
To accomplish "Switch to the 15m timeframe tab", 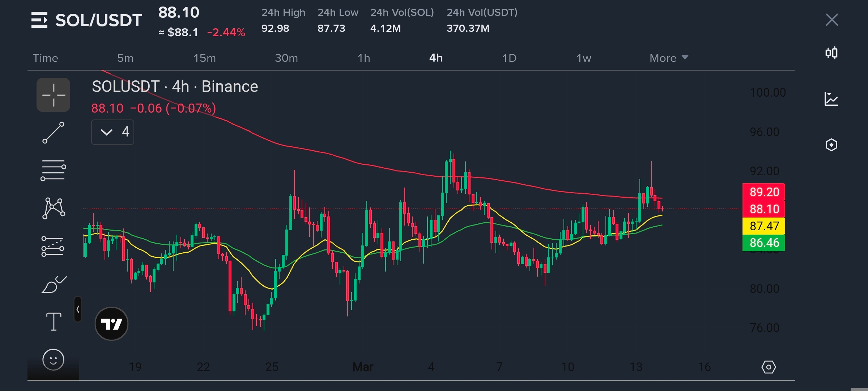I will (x=204, y=58).
